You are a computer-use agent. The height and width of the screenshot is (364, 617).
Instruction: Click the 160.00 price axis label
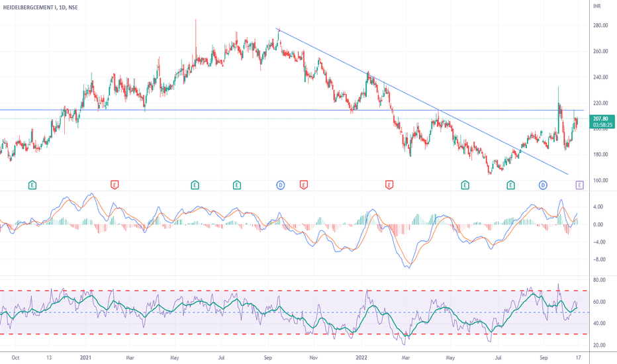pyautogui.click(x=600, y=180)
